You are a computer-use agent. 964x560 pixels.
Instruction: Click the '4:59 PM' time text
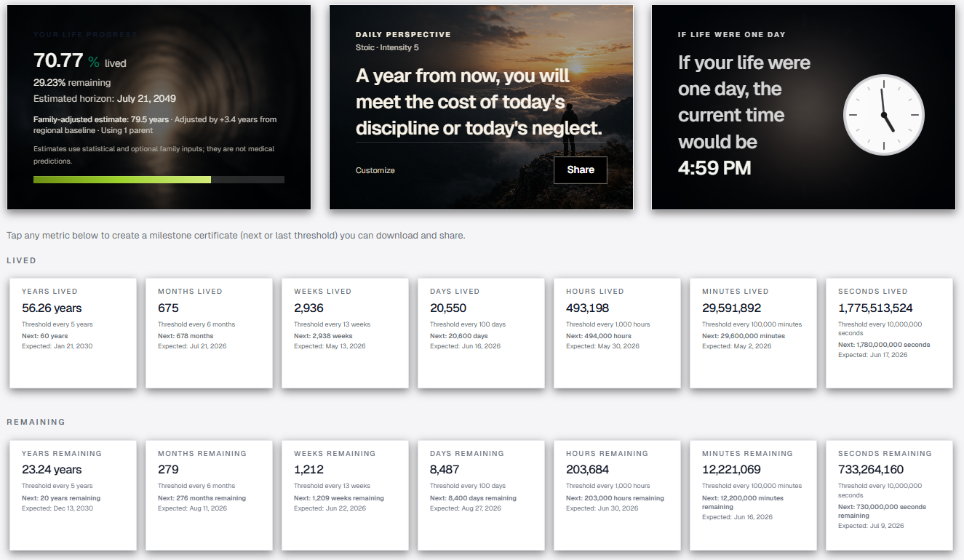tap(714, 168)
